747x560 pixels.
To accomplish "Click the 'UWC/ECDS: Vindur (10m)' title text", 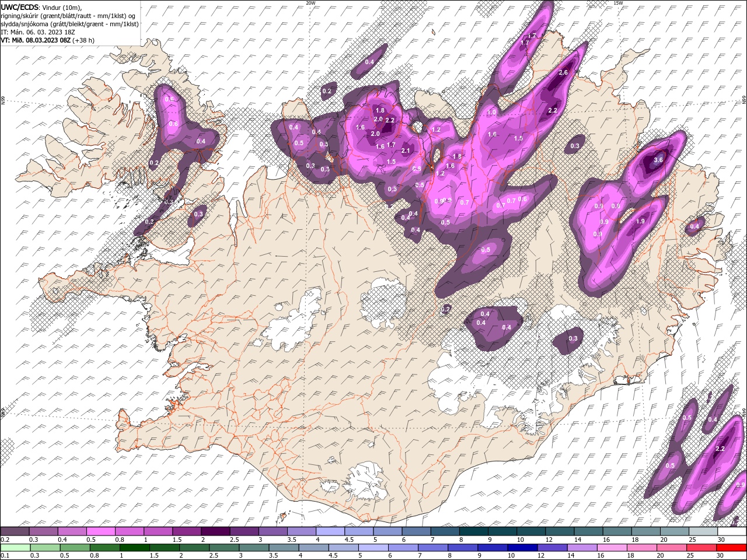I will pyautogui.click(x=41, y=7).
